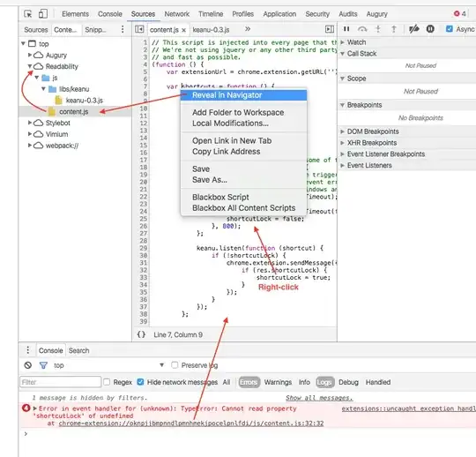Click Show all messages link
476x457 pixels.
319,398
